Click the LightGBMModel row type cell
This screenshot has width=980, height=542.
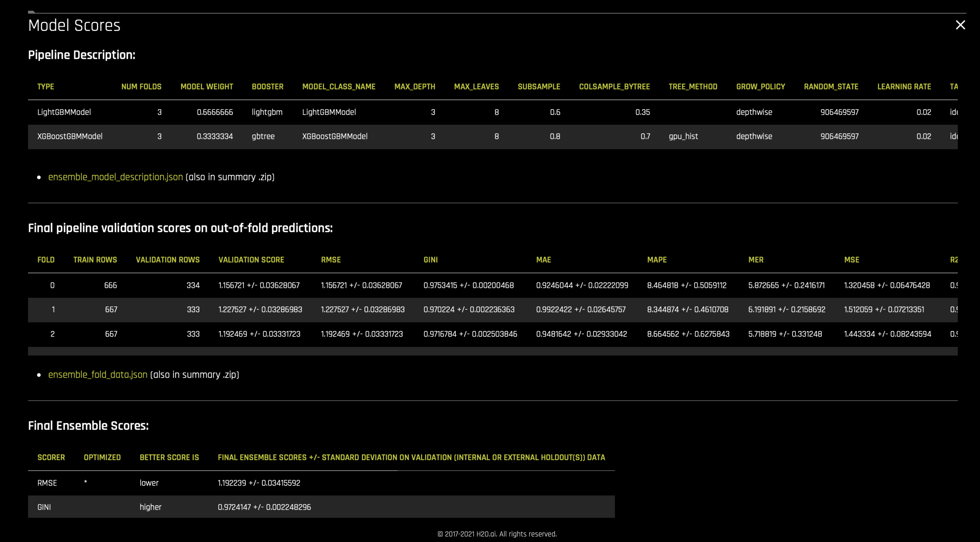64,112
